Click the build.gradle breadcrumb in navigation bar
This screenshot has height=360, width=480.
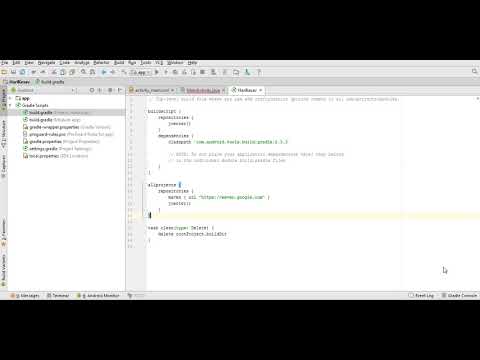pyautogui.click(x=50, y=82)
